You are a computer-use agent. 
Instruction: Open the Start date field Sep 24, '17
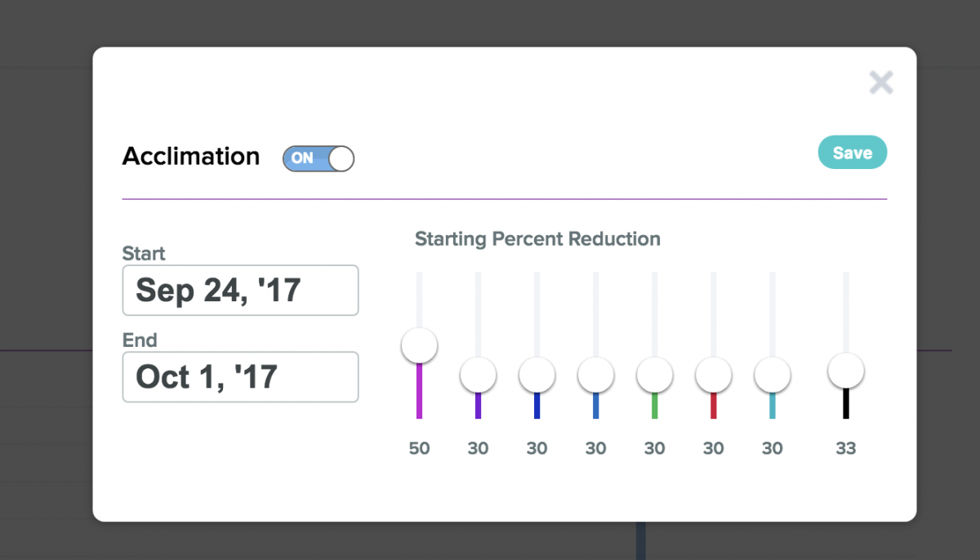tap(240, 291)
